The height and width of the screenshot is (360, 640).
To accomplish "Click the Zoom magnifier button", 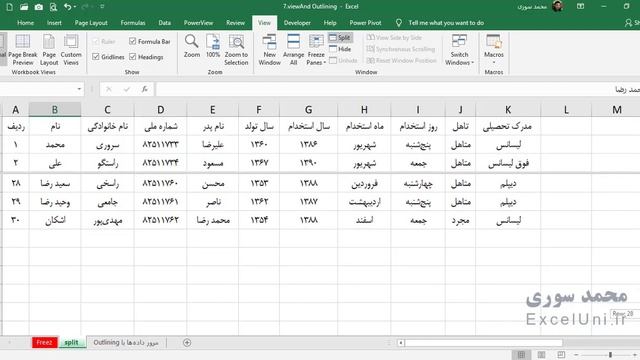I will [x=191, y=46].
